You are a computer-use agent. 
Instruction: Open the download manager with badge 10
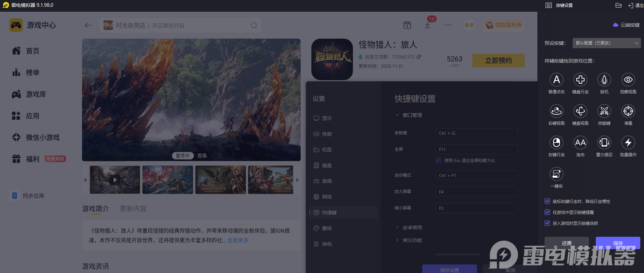[x=427, y=25]
